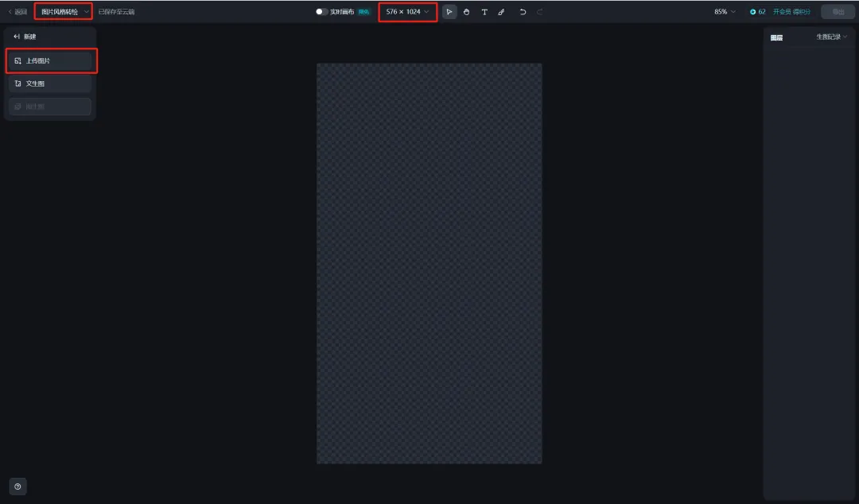Screen dimensions: 859x504
Task: Click the 限免 badge
Action: point(363,11)
